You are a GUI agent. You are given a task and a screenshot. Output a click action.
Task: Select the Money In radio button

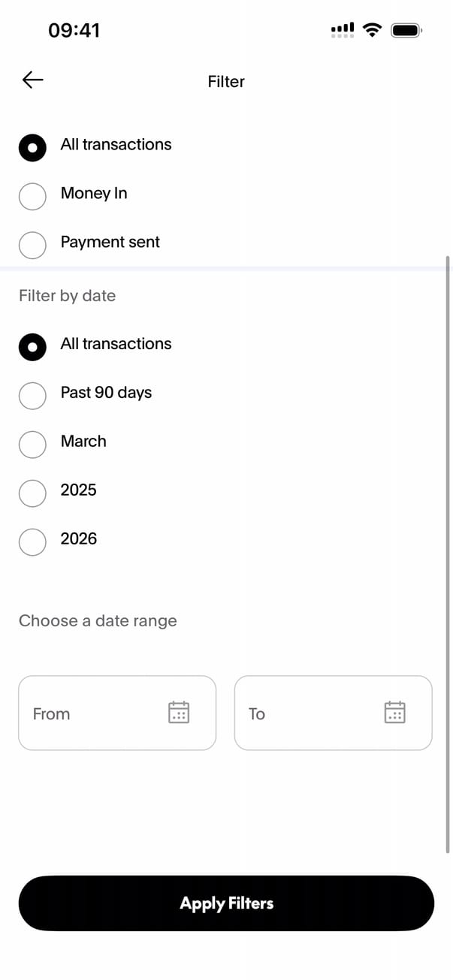coord(32,194)
